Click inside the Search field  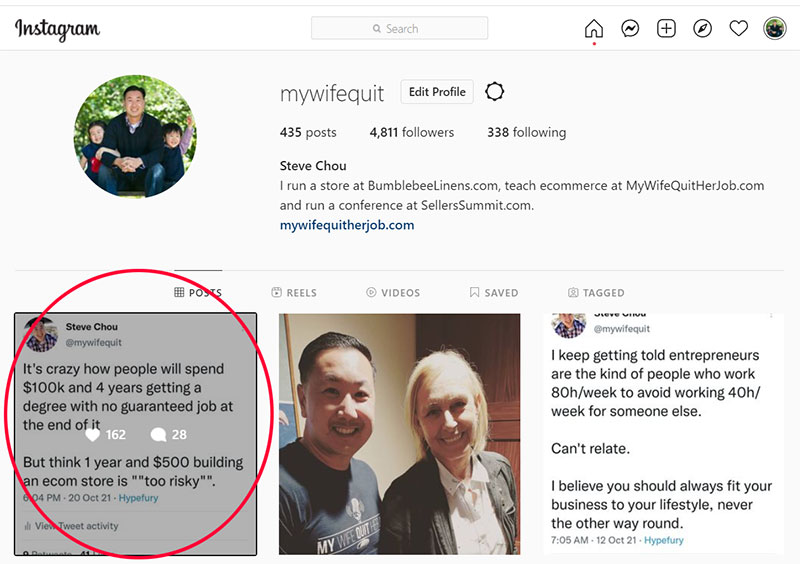click(x=399, y=28)
